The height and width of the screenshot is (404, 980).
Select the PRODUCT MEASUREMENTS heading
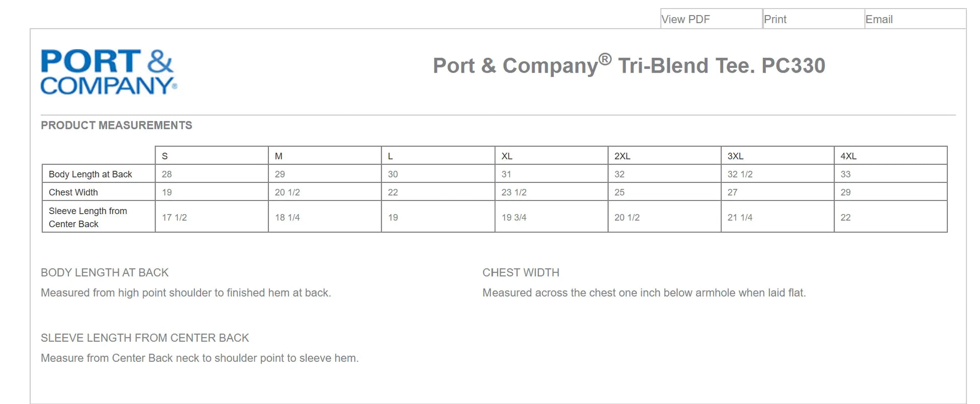point(116,125)
